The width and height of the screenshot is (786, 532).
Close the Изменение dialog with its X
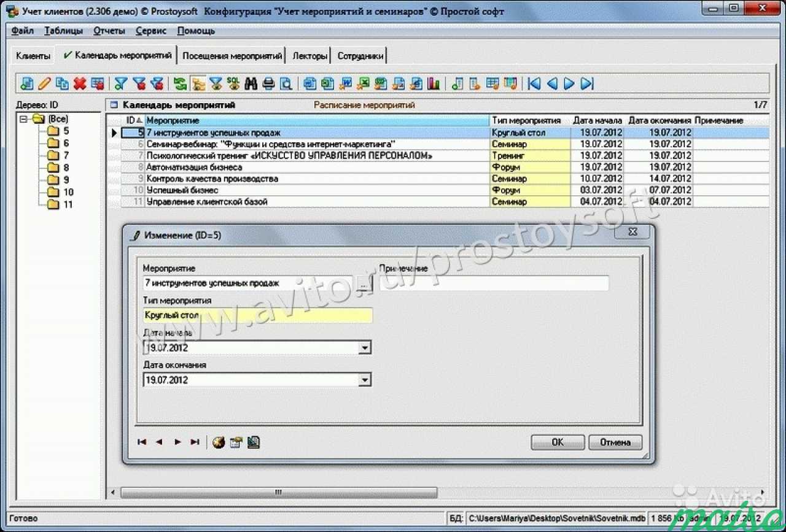click(632, 232)
